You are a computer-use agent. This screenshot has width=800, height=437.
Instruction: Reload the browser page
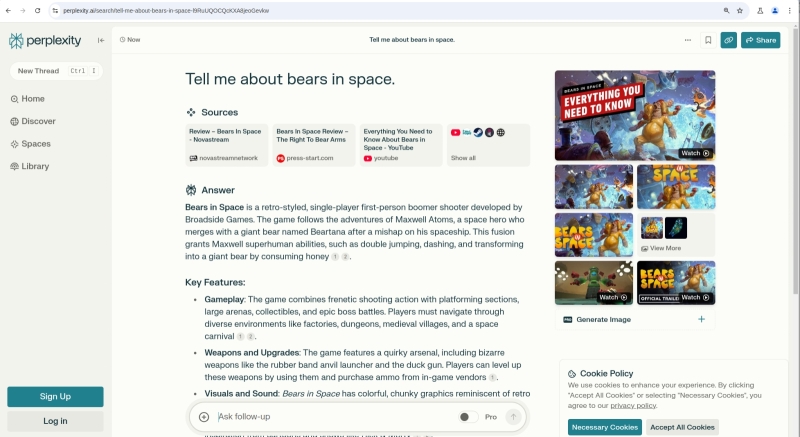tap(37, 10)
